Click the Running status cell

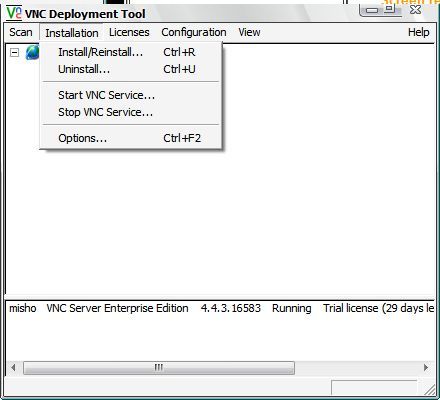click(x=292, y=308)
